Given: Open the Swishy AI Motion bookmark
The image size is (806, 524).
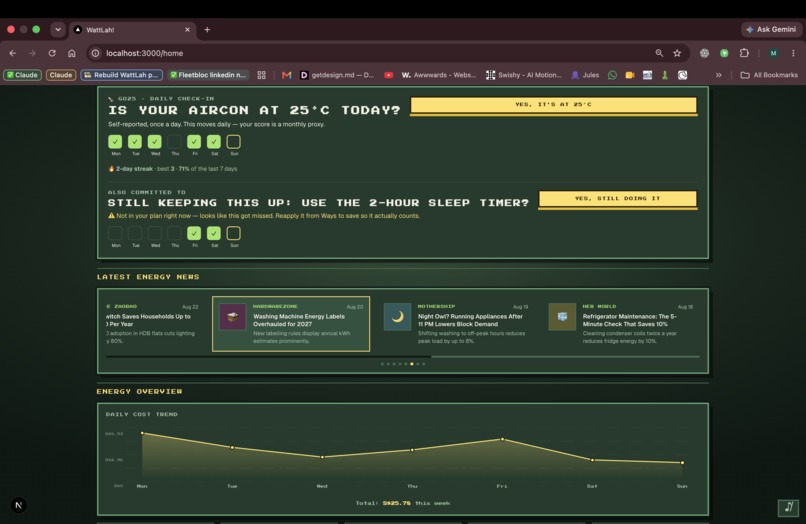Looking at the screenshot, I should [x=524, y=75].
